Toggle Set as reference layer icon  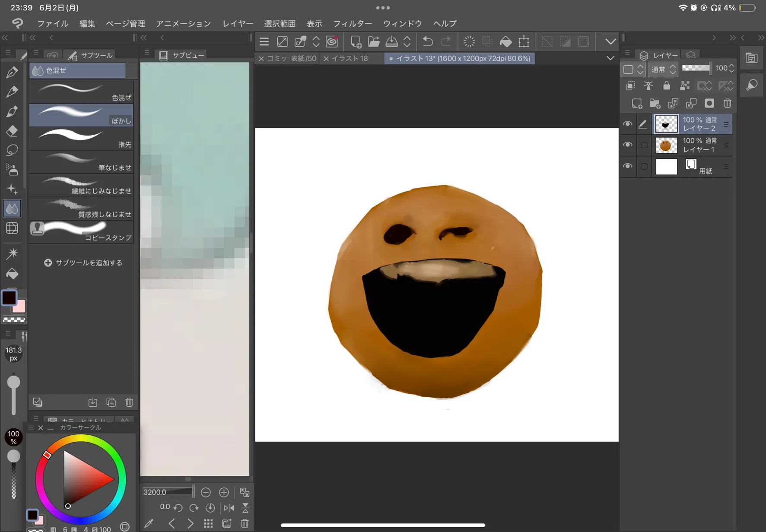(x=648, y=85)
